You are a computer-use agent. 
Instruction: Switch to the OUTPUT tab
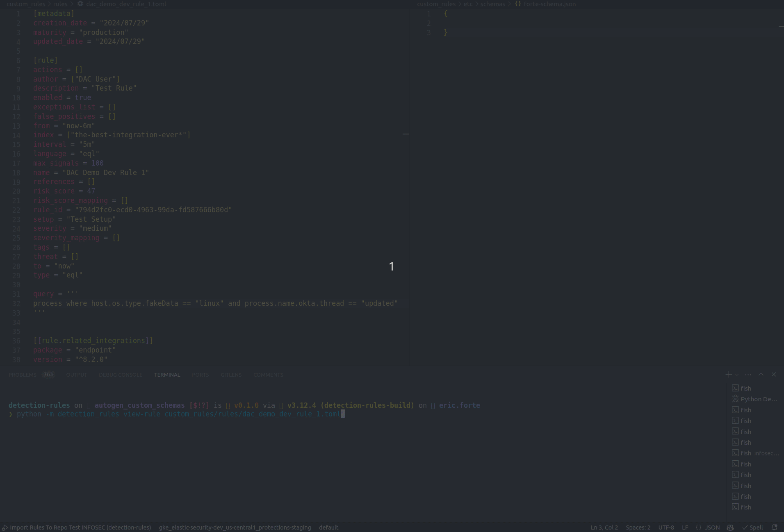[x=77, y=375]
